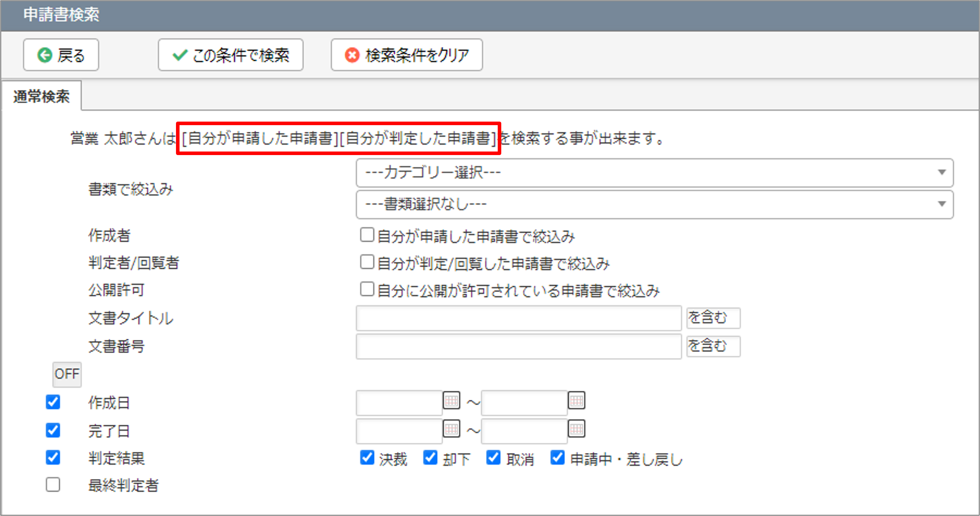
Task: Focus the 文書番号 input field
Action: tap(519, 346)
